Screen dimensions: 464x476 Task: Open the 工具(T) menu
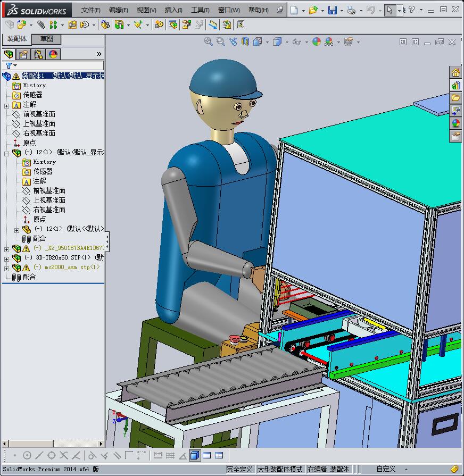(200, 10)
